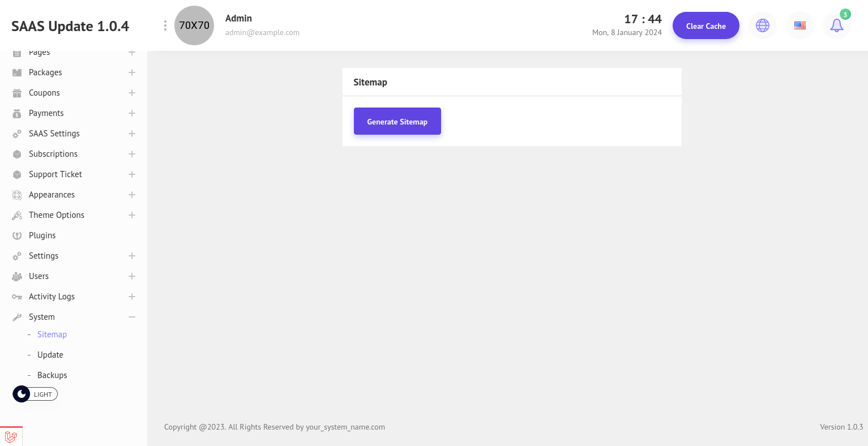Click the US flag language icon
Image resolution: width=868 pixels, height=446 pixels.
pos(799,25)
